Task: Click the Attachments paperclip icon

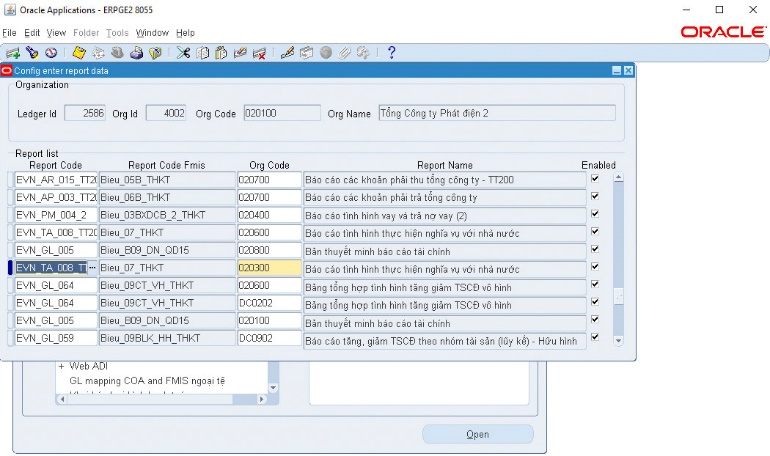Action: tap(345, 53)
